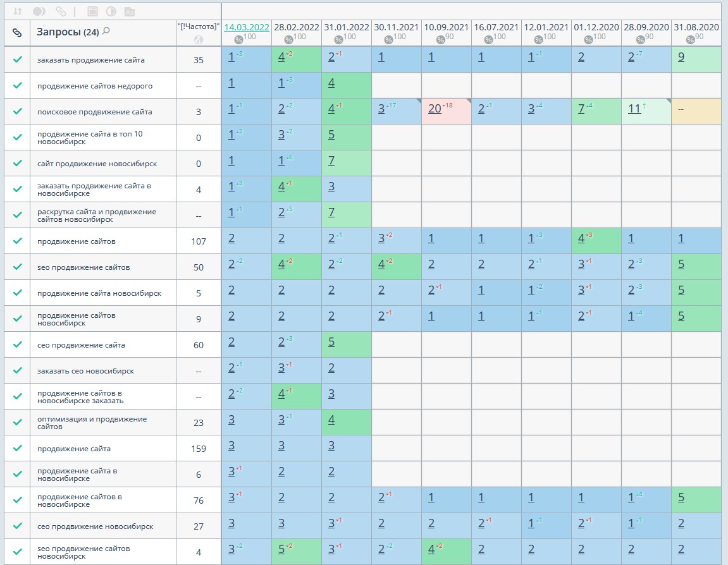Click the window layout toolbar icon
The height and width of the screenshot is (565, 728).
coord(92,11)
